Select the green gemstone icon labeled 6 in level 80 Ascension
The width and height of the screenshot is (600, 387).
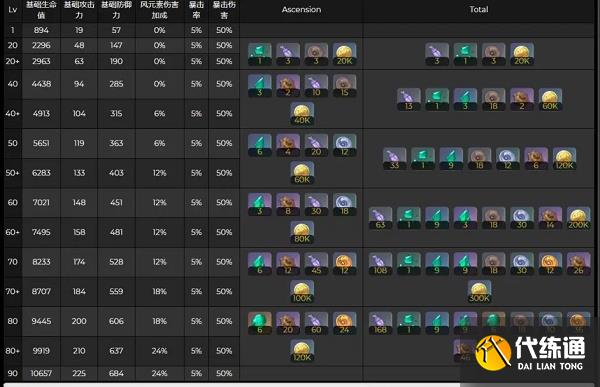pos(259,323)
